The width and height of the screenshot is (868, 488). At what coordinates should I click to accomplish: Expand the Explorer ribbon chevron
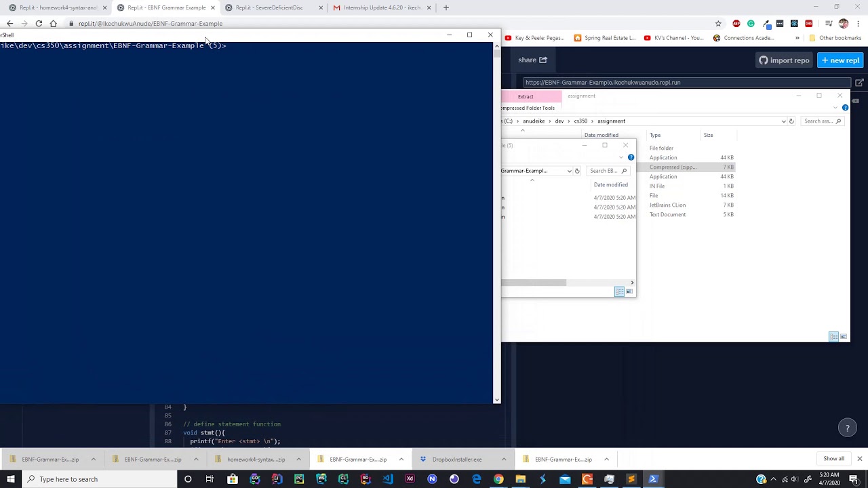[835, 108]
